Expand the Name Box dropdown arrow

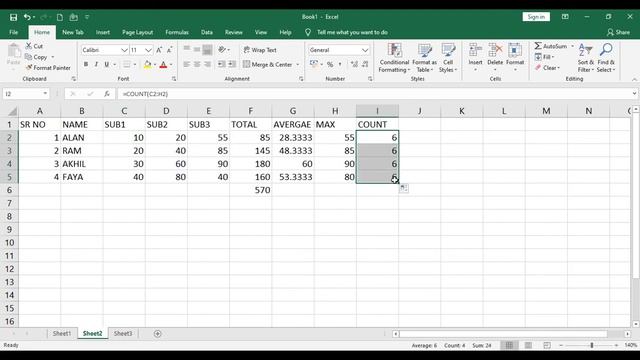45,94
